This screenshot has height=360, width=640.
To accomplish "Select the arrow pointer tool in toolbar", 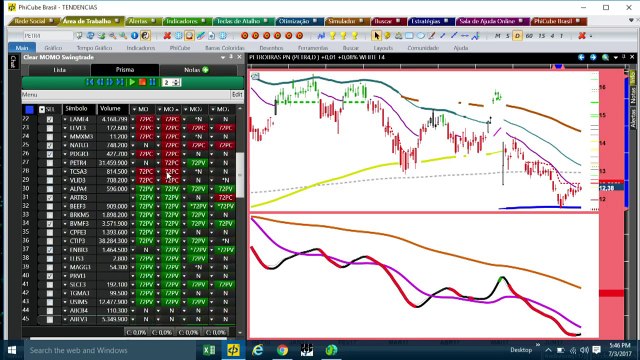I will [376, 36].
